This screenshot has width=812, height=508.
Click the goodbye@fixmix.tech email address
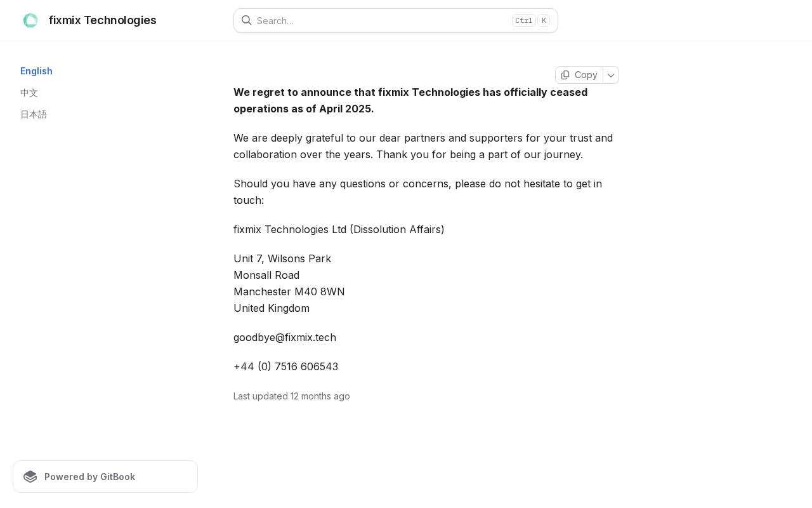click(285, 337)
